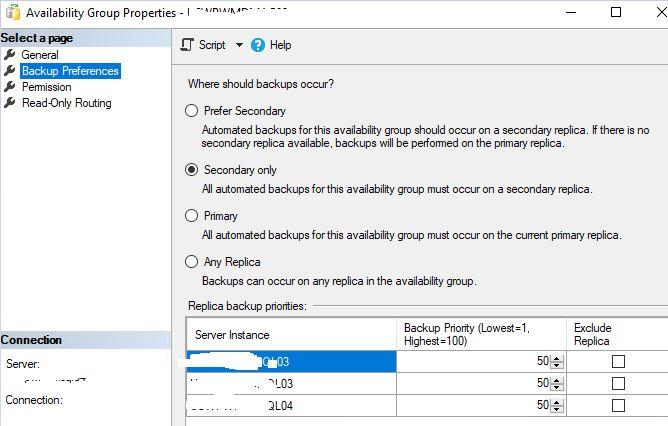Enable Exclude Replica for third server row

(x=618, y=405)
